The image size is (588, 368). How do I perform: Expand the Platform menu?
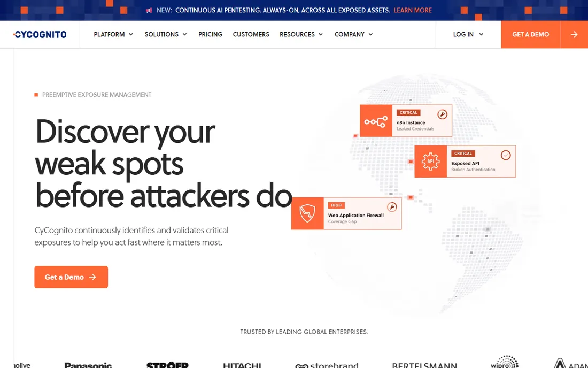[x=113, y=35]
